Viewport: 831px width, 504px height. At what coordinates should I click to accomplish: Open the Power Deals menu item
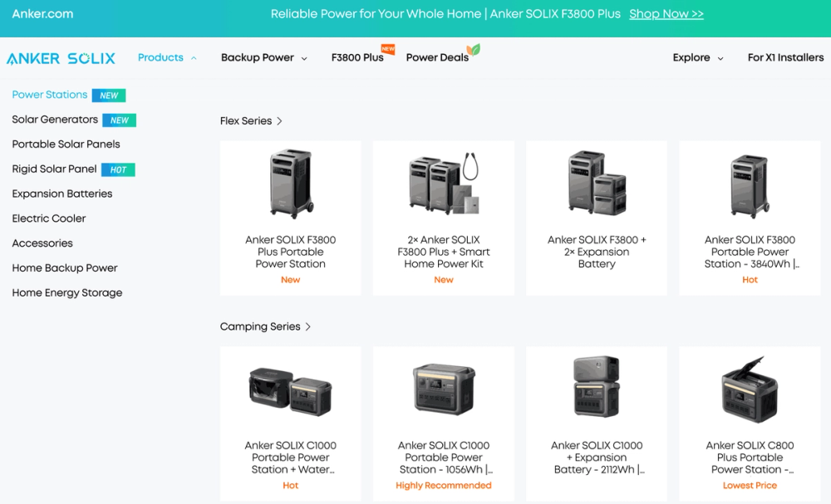coord(437,57)
